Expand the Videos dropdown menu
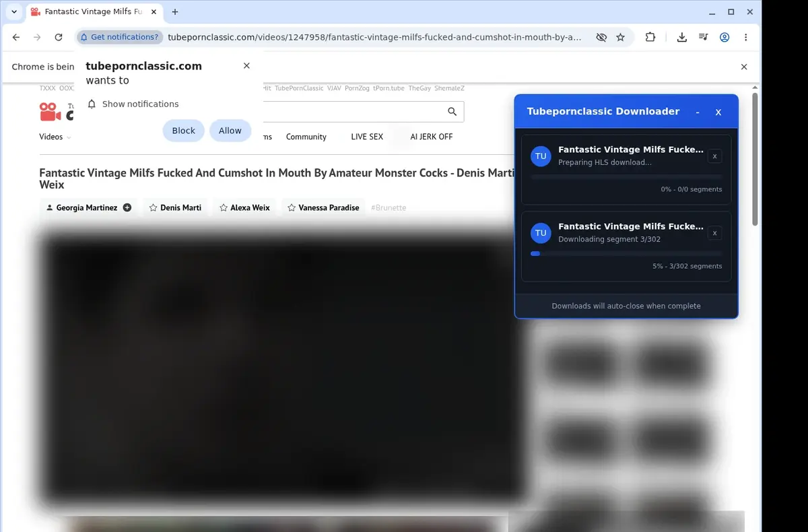Screen dimensions: 808x532 [55, 137]
